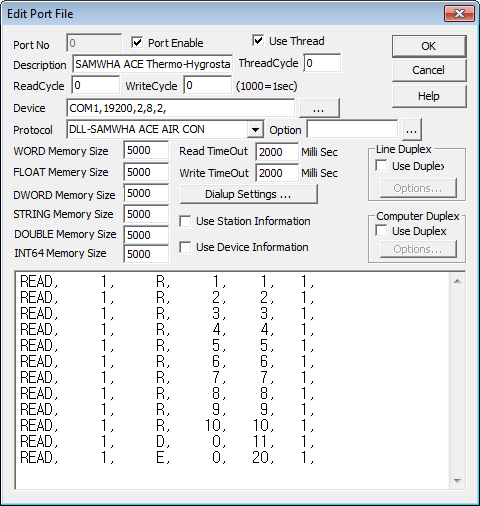Uncheck the Use Thread checkbox

point(258,41)
